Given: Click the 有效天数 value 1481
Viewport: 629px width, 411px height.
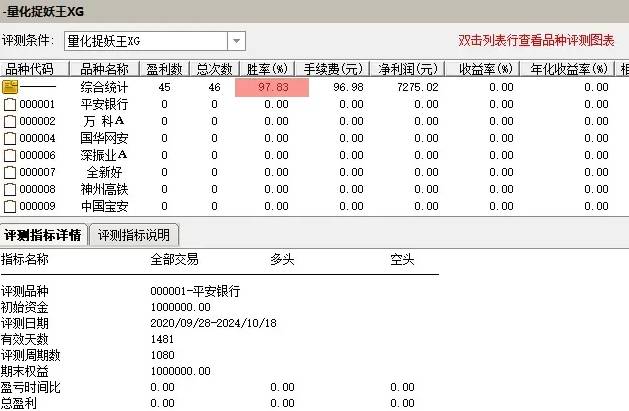Looking at the screenshot, I should point(162,339).
